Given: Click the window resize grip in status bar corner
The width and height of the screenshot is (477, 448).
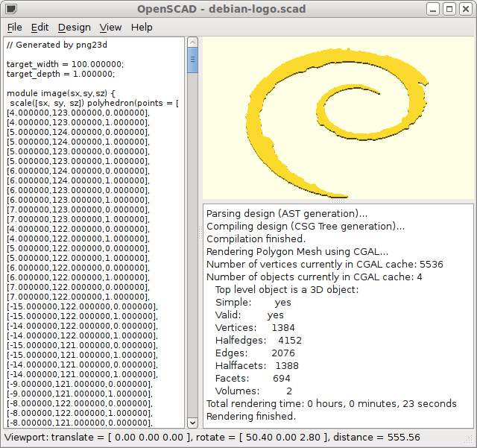Looking at the screenshot, I should 470,440.
